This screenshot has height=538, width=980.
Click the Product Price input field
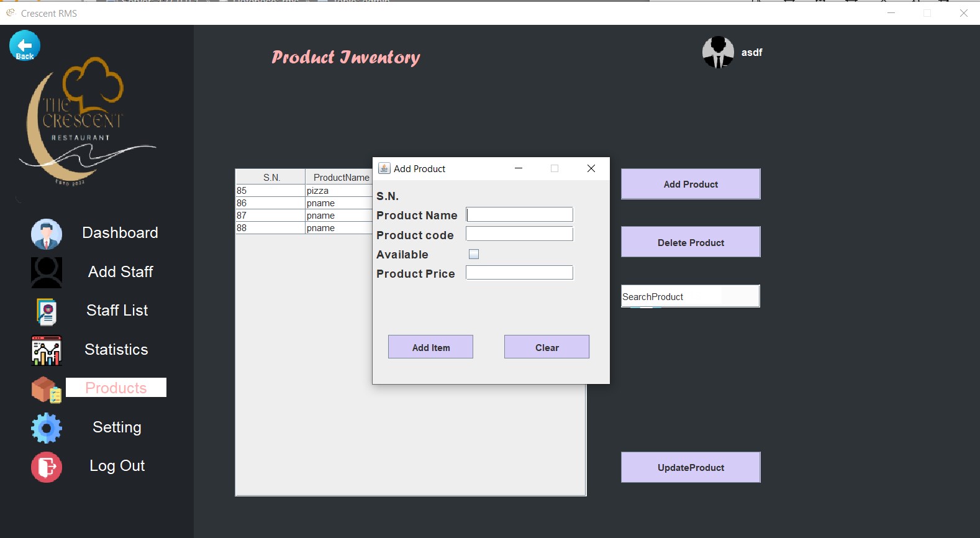pyautogui.click(x=519, y=273)
